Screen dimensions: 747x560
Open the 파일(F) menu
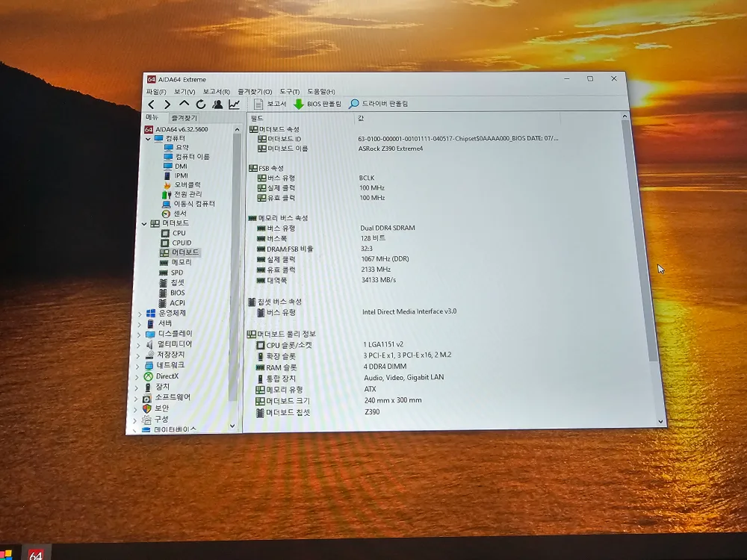[156, 91]
